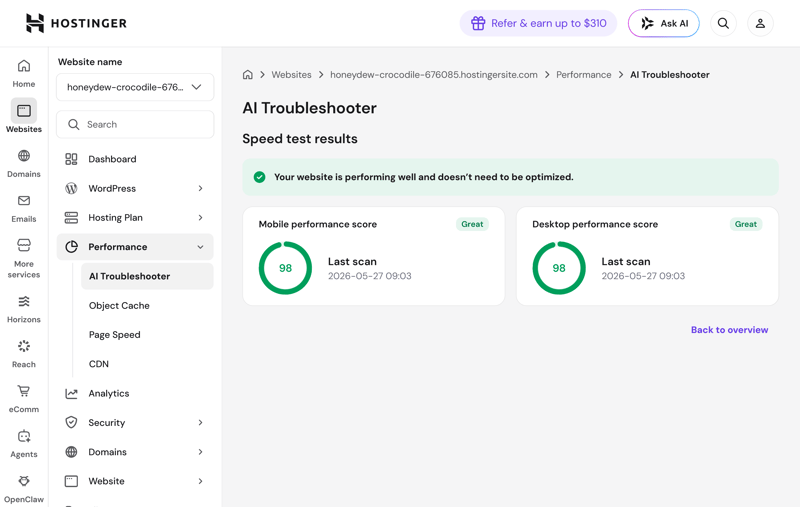The height and width of the screenshot is (507, 800).
Task: Click the desktop Last scan date text
Action: (643, 276)
